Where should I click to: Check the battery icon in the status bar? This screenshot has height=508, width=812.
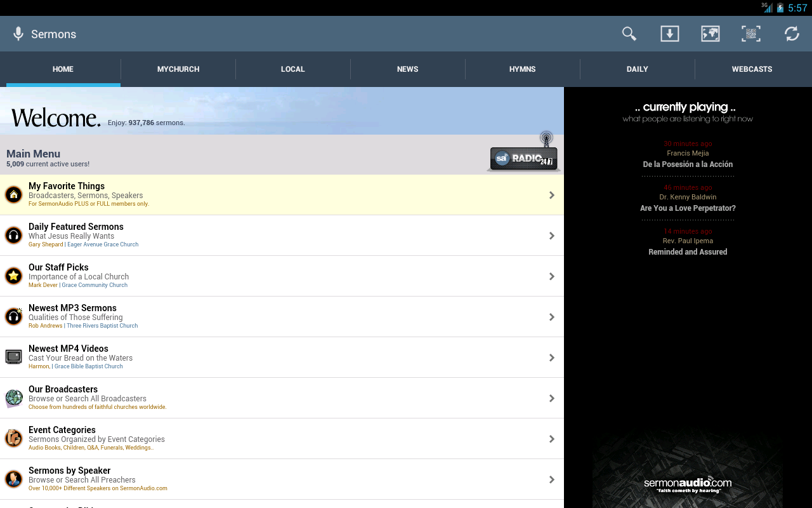[x=780, y=8]
